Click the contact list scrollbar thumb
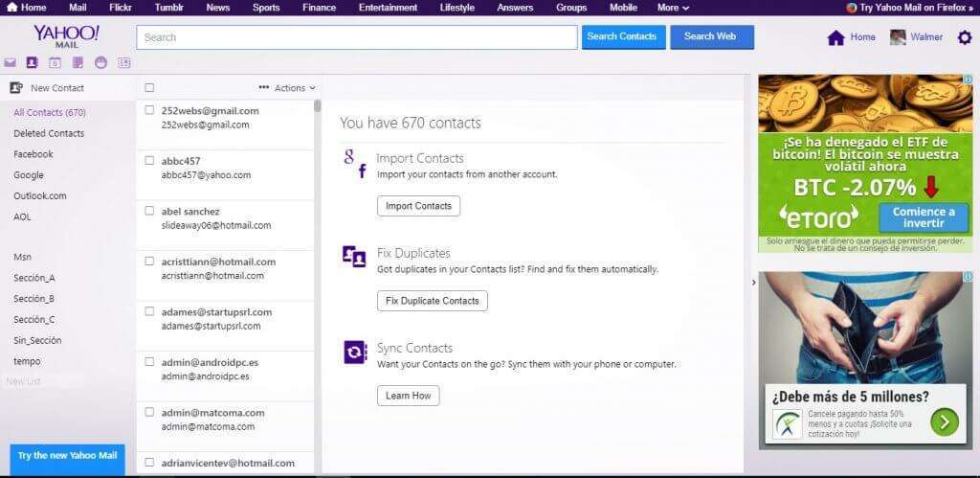 coord(318,105)
